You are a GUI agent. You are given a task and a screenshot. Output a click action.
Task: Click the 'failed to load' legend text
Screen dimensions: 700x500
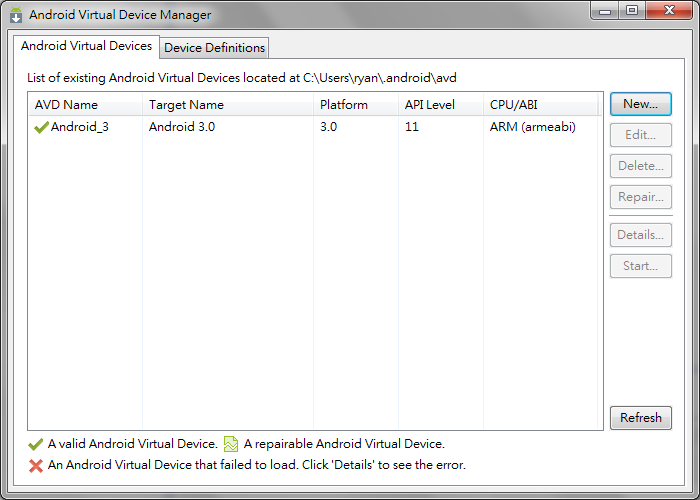coord(257,465)
